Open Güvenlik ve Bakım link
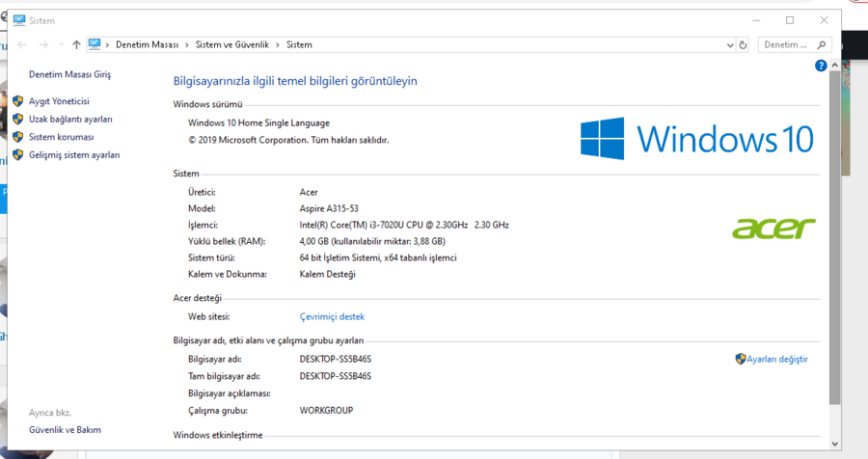This screenshot has height=459, width=868. (65, 430)
